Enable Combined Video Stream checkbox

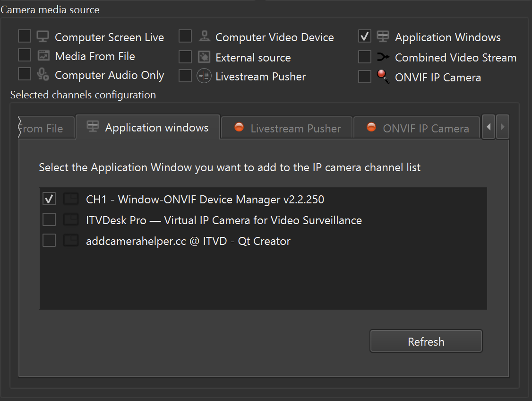pos(365,57)
